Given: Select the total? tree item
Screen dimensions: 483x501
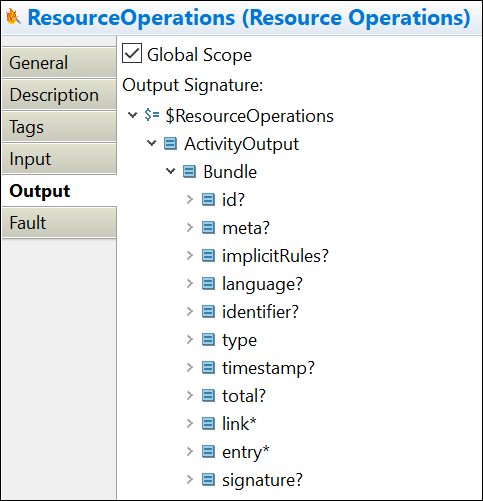Looking at the screenshot, I should tap(244, 396).
